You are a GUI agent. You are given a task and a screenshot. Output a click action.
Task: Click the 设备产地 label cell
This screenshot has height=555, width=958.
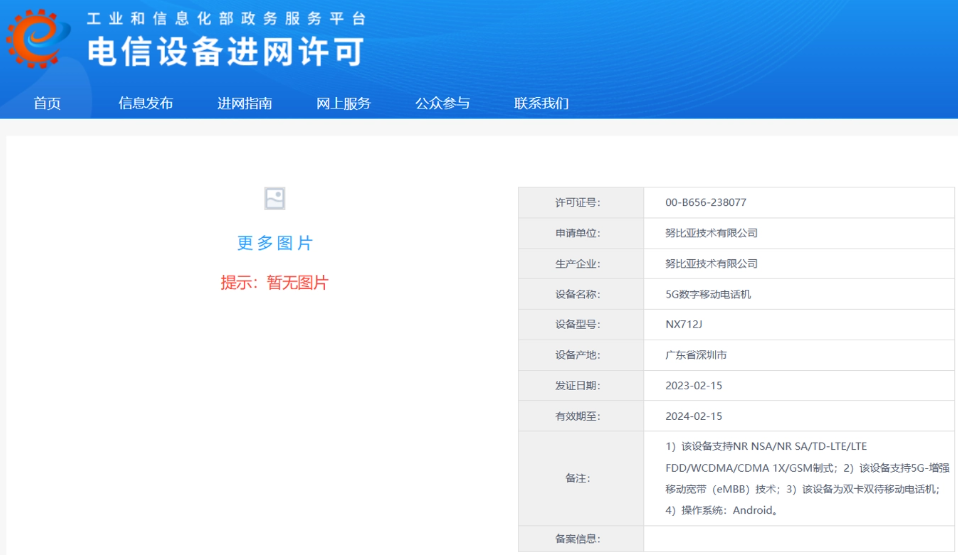point(581,355)
